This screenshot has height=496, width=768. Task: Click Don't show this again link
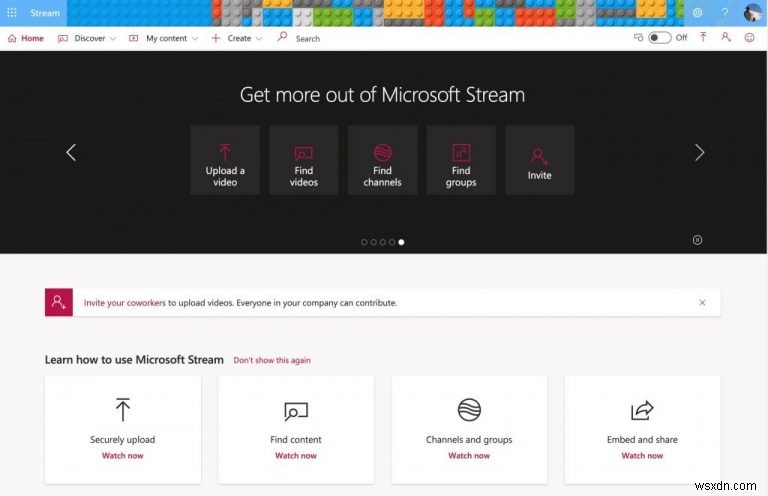tap(272, 360)
